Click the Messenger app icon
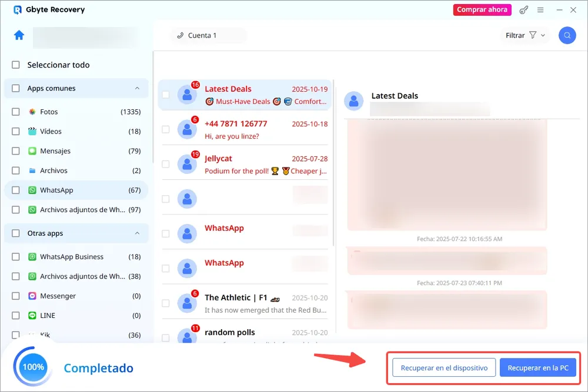 click(33, 296)
